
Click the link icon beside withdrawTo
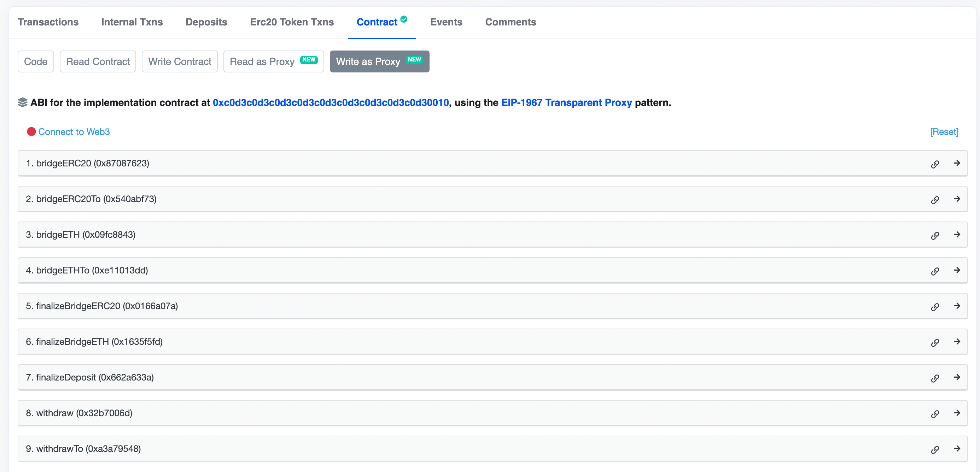(x=935, y=449)
